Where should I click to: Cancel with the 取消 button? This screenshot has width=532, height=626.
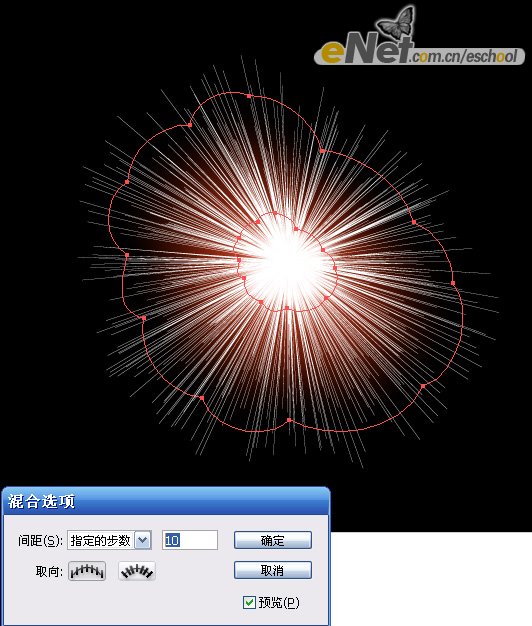pos(273,570)
